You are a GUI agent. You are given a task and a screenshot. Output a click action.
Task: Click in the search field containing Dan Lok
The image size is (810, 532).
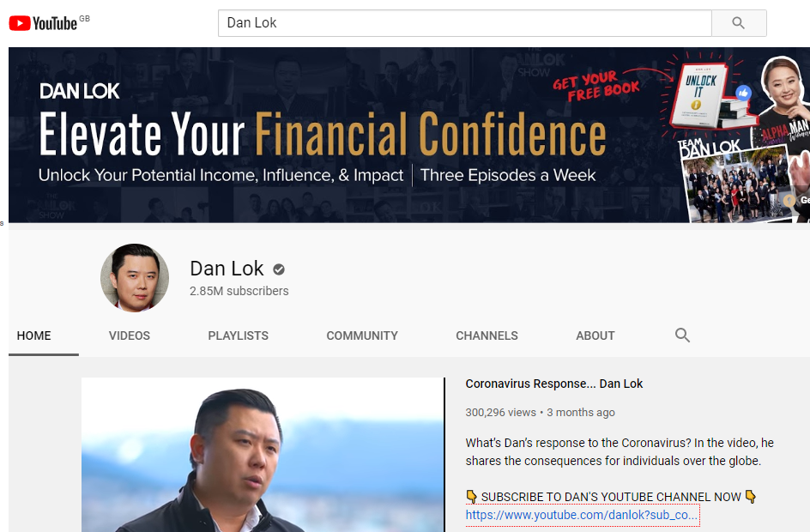pos(465,23)
